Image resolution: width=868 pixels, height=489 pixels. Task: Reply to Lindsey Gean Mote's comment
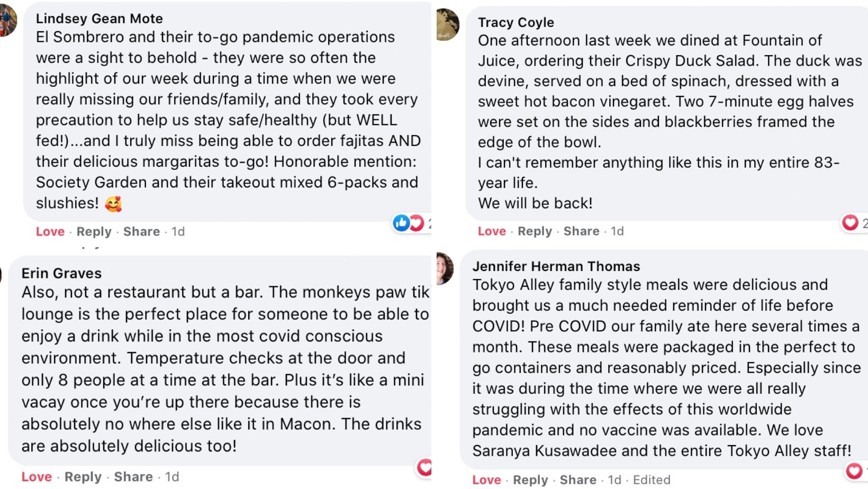point(94,232)
